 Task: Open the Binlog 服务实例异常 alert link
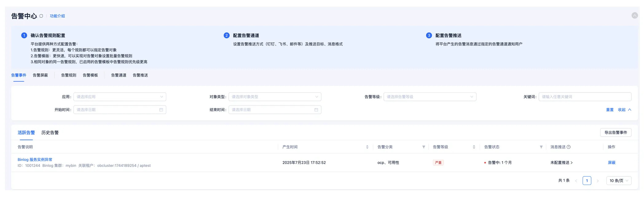[35, 160]
